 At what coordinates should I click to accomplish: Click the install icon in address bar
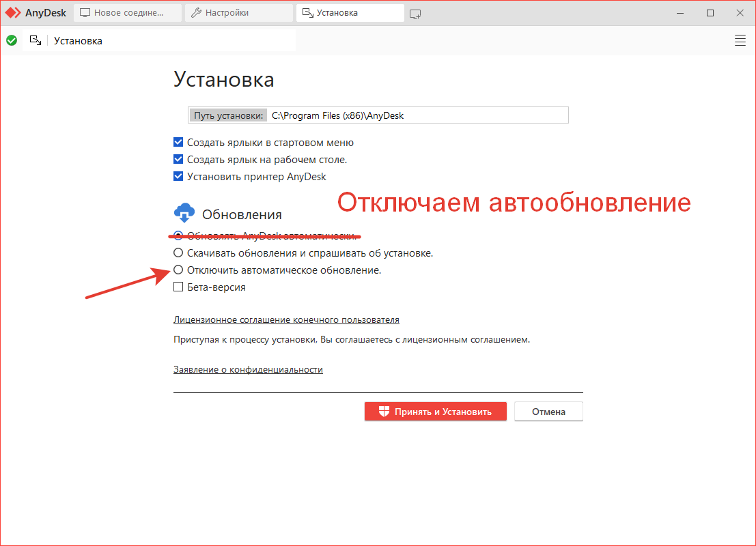click(36, 40)
